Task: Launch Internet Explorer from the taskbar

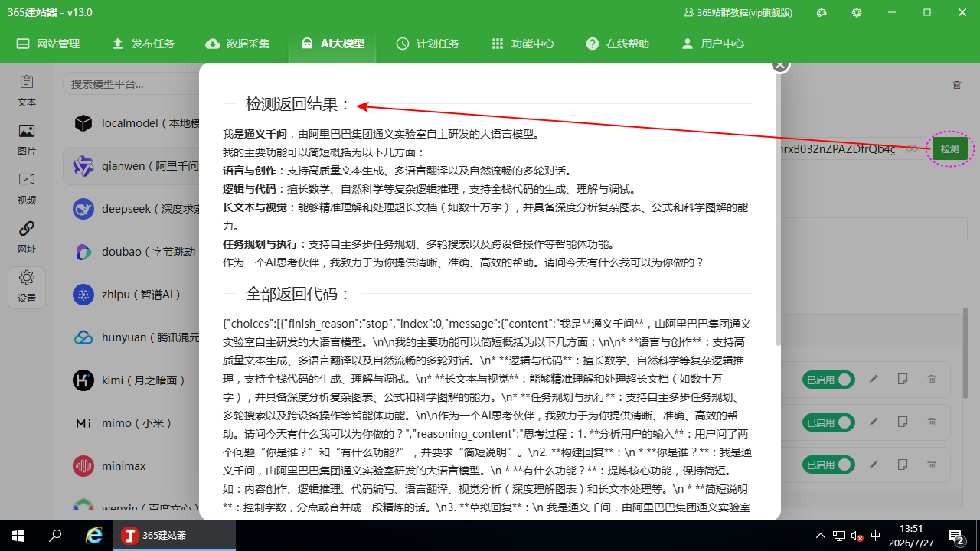Action: (x=94, y=536)
